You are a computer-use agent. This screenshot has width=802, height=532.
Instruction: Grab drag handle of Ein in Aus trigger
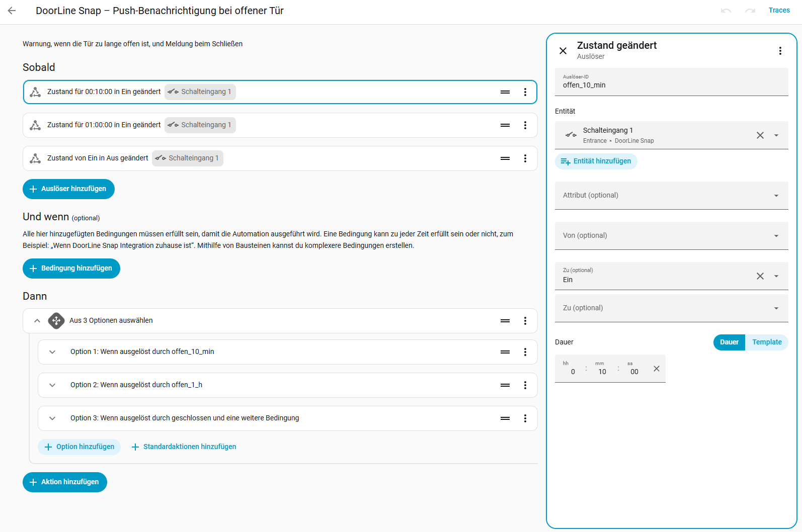coord(505,158)
